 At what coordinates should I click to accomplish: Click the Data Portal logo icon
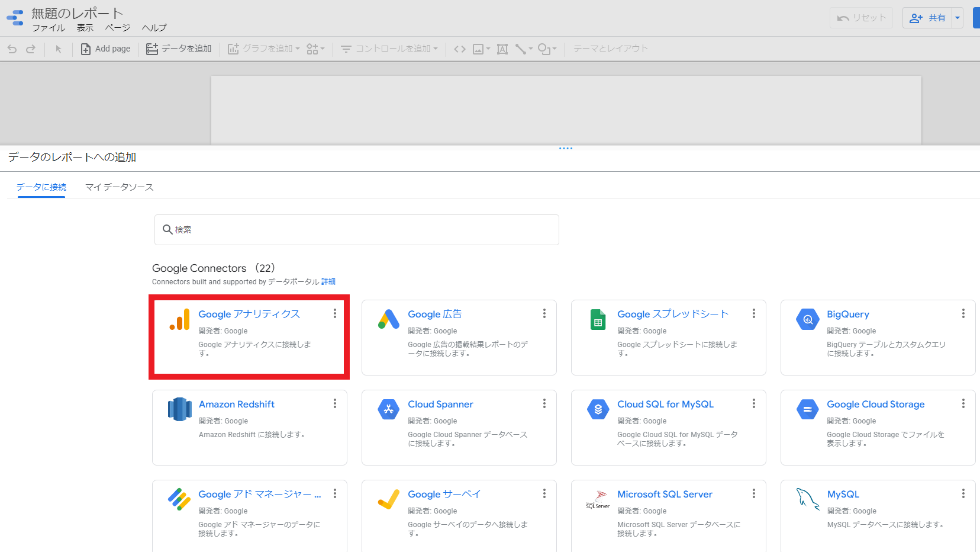[15, 18]
